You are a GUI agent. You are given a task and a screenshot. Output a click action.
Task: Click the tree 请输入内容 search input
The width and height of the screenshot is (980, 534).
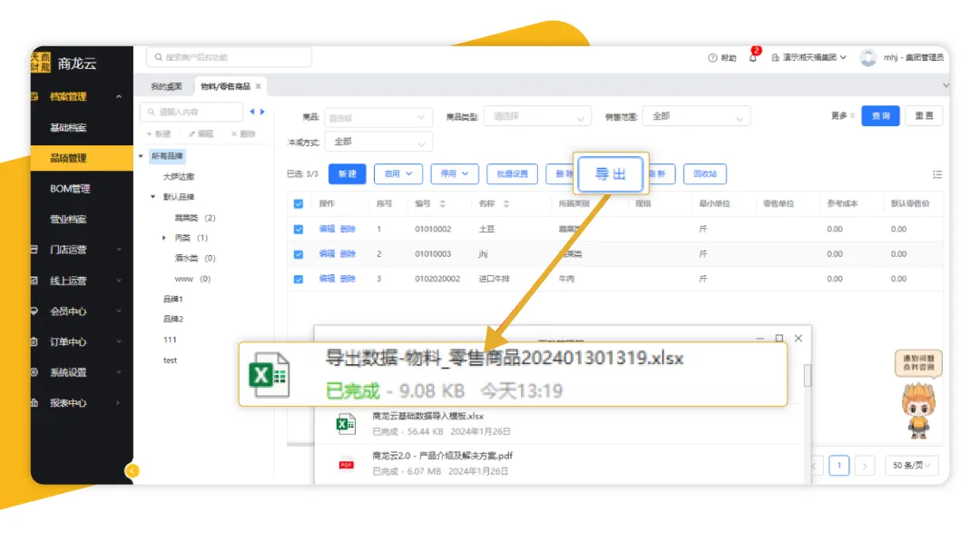pyautogui.click(x=191, y=112)
